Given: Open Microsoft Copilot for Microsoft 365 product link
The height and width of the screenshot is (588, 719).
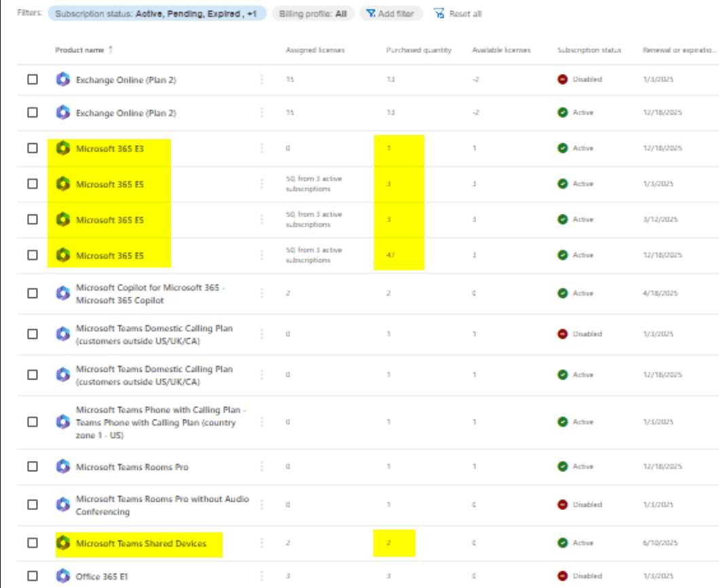Looking at the screenshot, I should (x=151, y=293).
